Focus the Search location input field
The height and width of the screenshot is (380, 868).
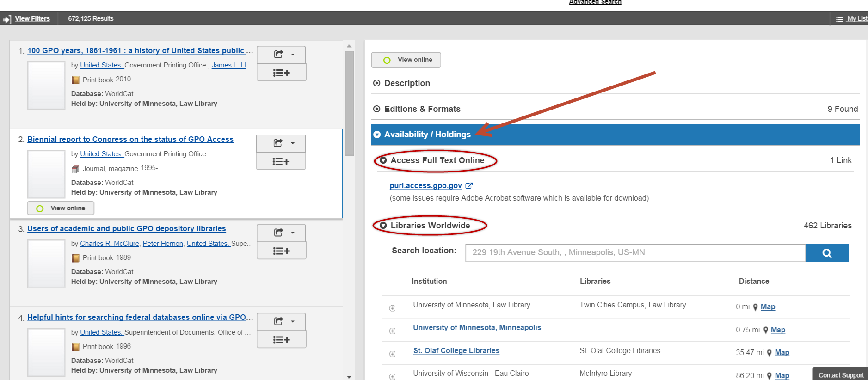(x=635, y=253)
